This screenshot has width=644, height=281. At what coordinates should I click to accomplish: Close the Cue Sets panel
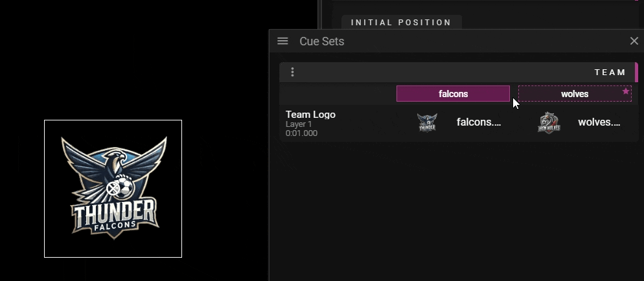(x=634, y=41)
